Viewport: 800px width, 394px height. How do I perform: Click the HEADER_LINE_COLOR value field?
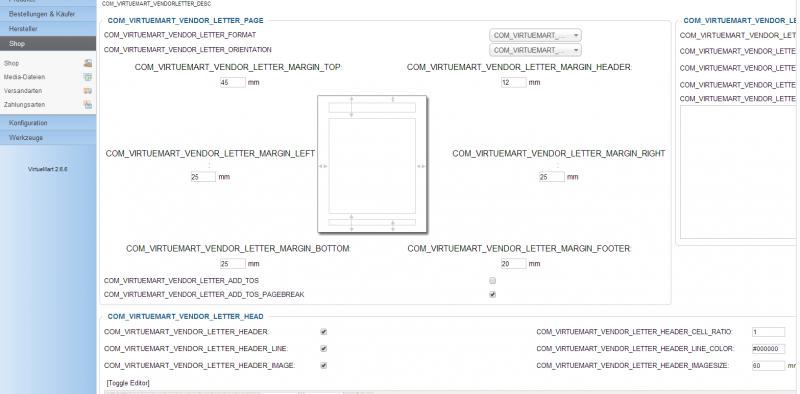768,349
